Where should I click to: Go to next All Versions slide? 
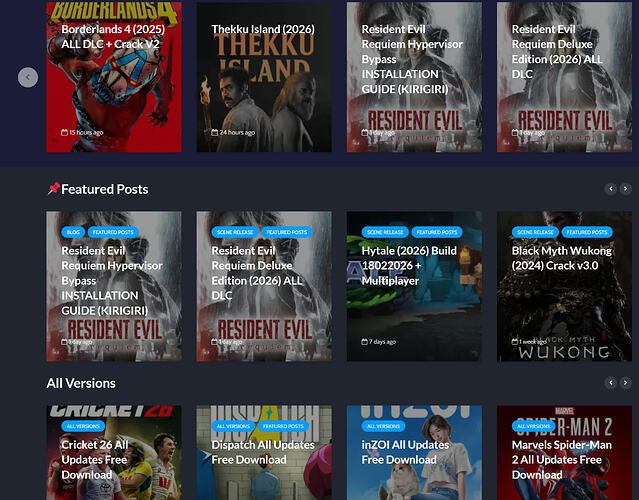pyautogui.click(x=625, y=383)
